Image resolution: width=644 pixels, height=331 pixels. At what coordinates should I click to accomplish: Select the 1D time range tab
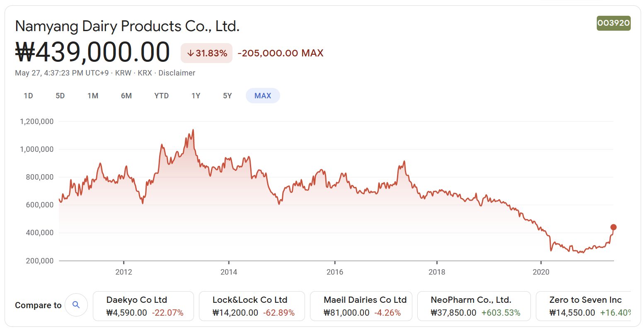(28, 96)
